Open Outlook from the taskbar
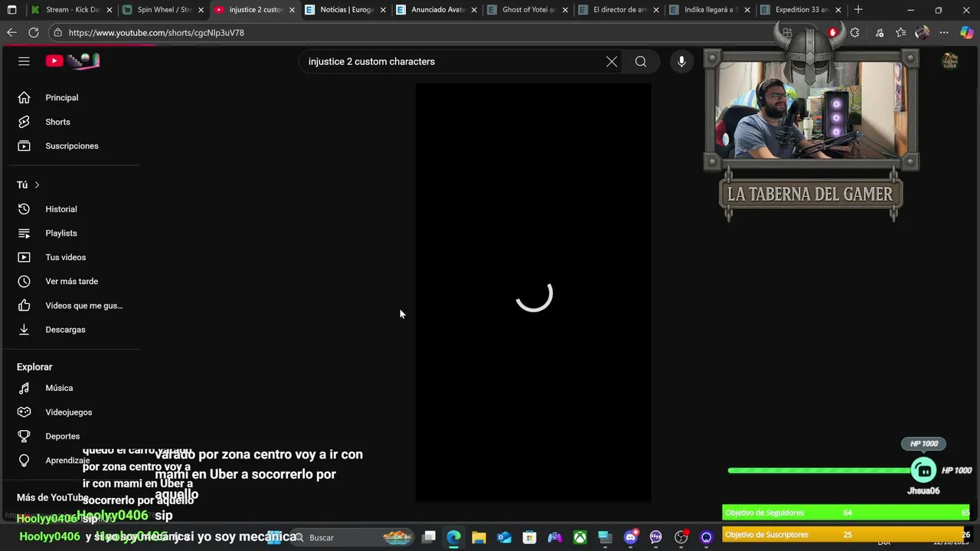The width and height of the screenshot is (980, 551). pyautogui.click(x=505, y=537)
